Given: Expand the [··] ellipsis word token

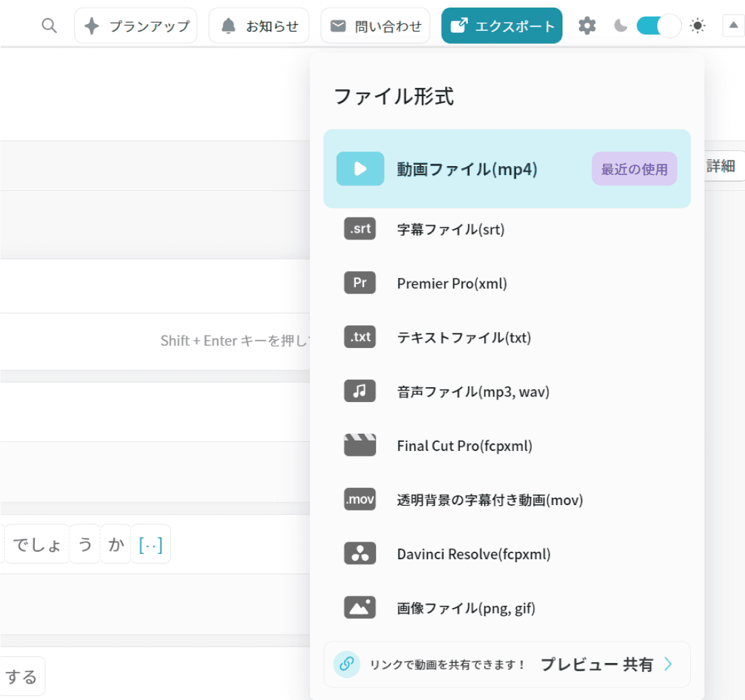Looking at the screenshot, I should 150,545.
